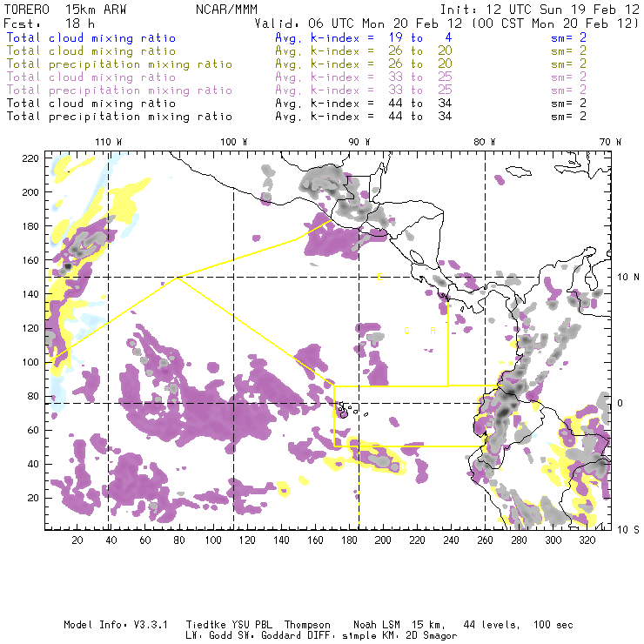Viewport: 644px width, 644px height.
Task: Click the "80" value on the horizontal axis
Action: coord(179,540)
